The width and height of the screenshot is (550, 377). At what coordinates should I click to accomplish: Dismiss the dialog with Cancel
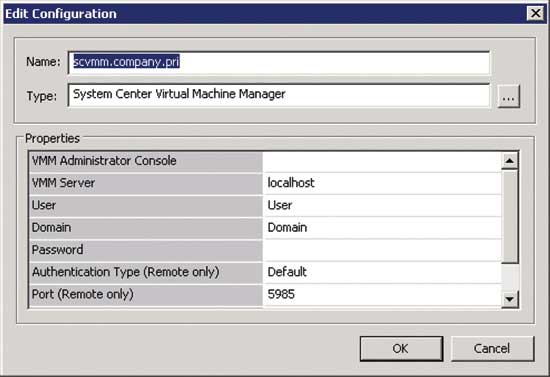point(492,349)
